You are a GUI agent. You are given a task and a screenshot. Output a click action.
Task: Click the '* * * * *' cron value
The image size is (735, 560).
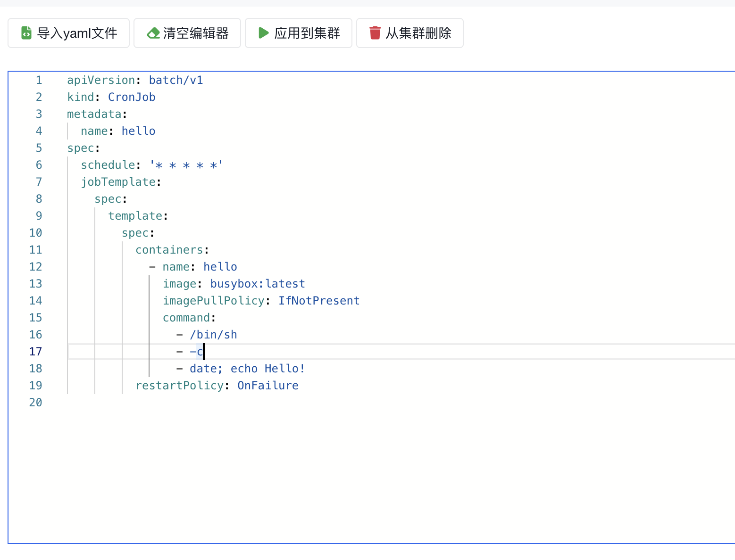click(x=186, y=165)
